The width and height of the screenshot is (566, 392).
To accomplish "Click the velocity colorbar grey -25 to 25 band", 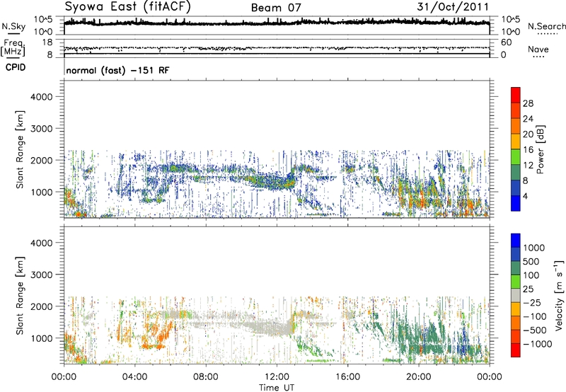I will [516, 296].
